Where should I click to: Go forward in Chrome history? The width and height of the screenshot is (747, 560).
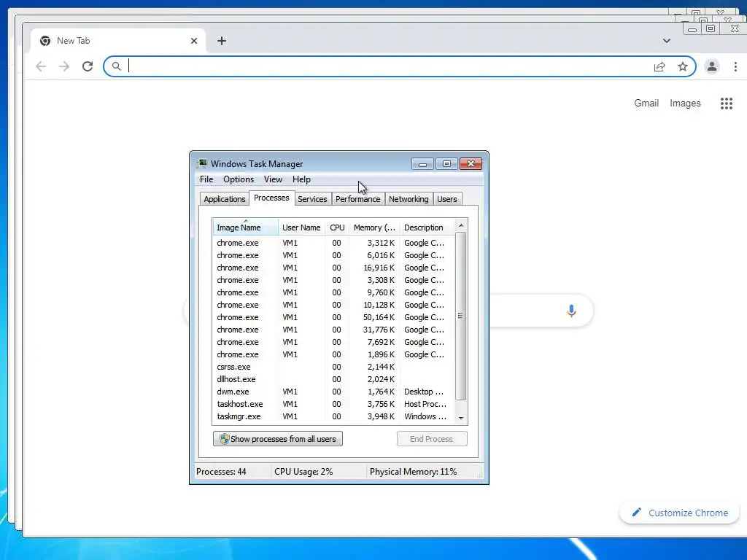coord(64,66)
